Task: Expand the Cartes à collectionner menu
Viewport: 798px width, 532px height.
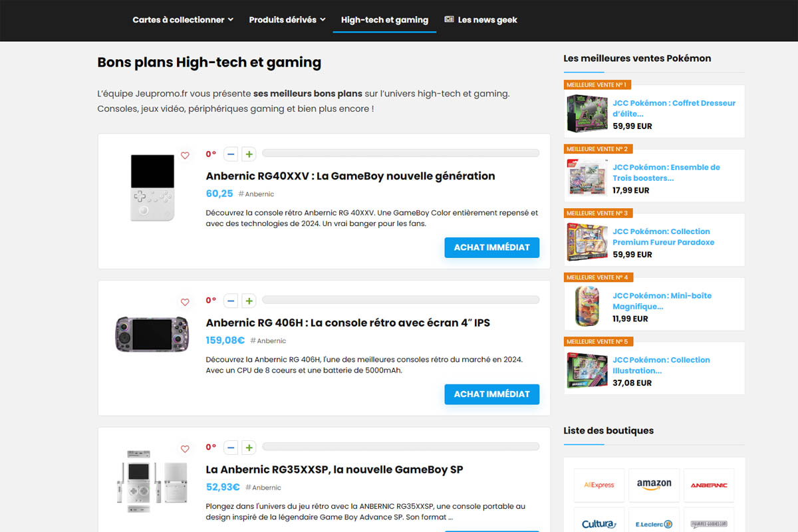Action: pyautogui.click(x=183, y=20)
